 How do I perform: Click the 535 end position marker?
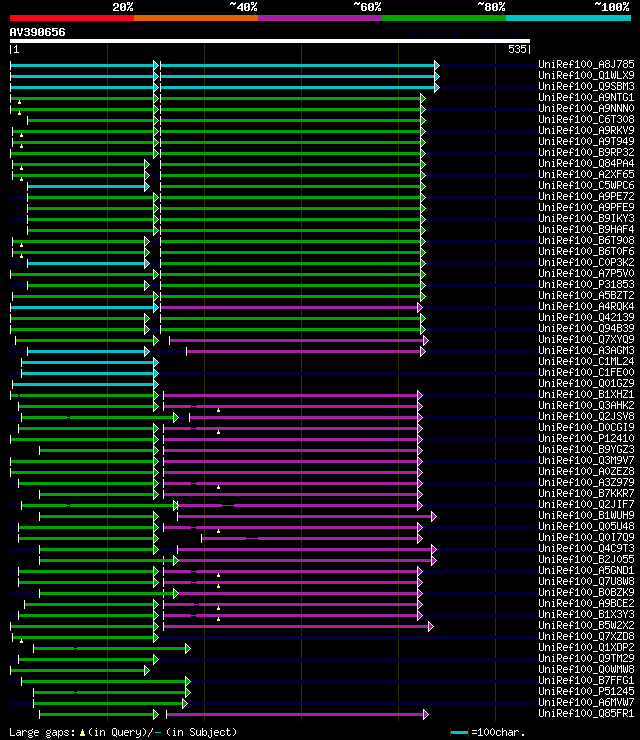[518, 49]
